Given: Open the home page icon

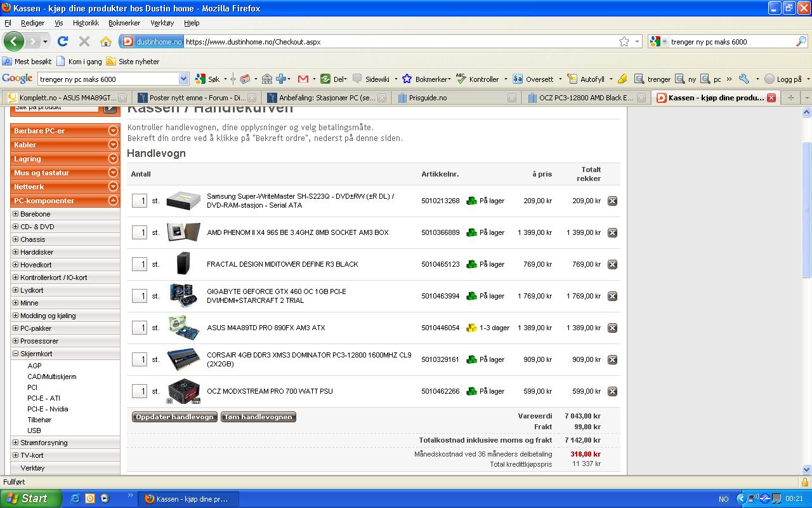Looking at the screenshot, I should coord(106,41).
